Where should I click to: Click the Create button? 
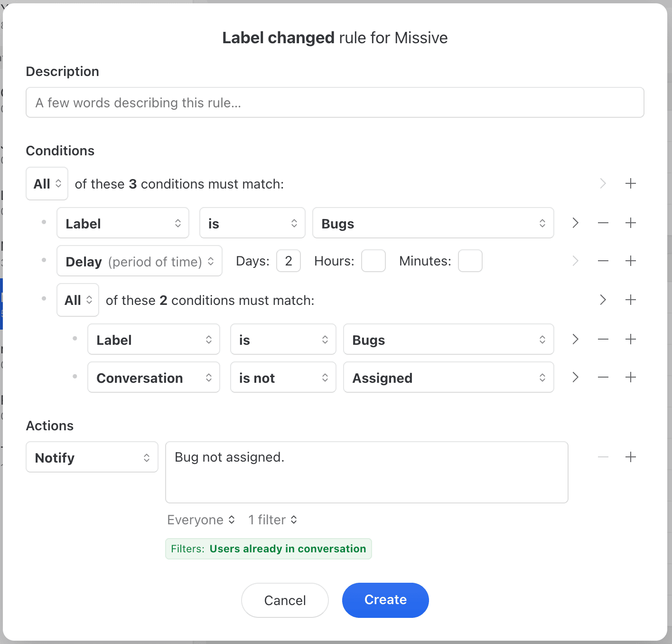(x=385, y=600)
